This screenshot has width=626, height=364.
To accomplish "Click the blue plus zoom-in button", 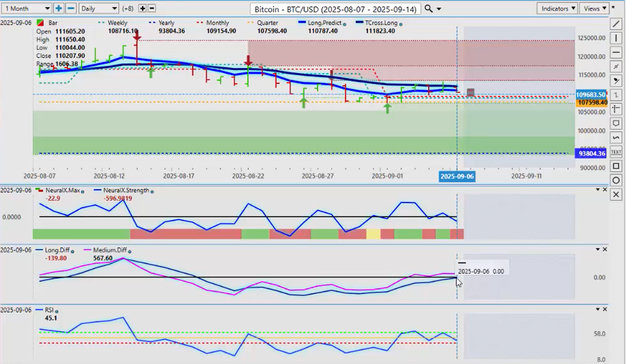I will (x=58, y=9).
